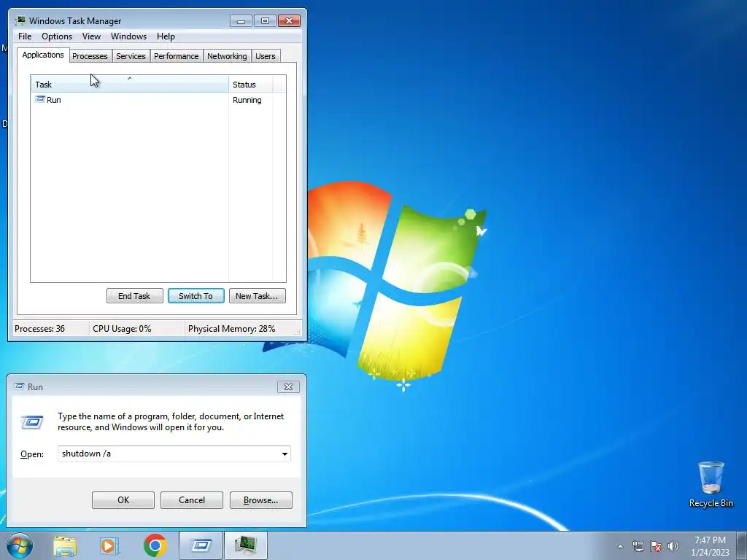Viewport: 747px width, 560px height.
Task: Show hidden system tray icons arrow
Action: click(620, 546)
